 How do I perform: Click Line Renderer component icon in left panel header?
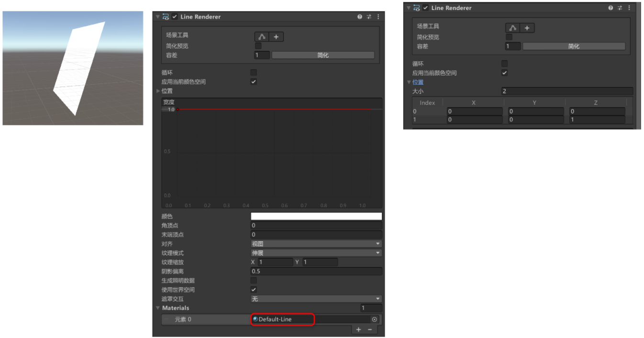tap(166, 17)
